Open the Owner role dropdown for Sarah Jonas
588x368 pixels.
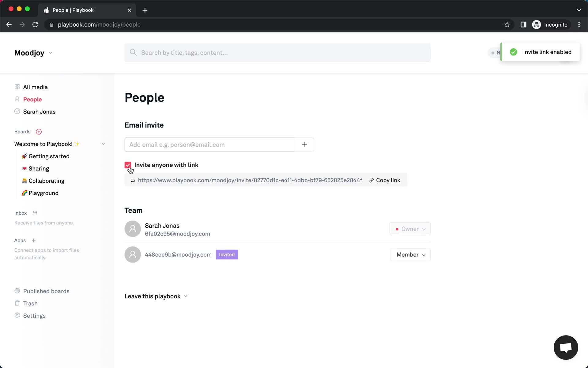point(410,229)
